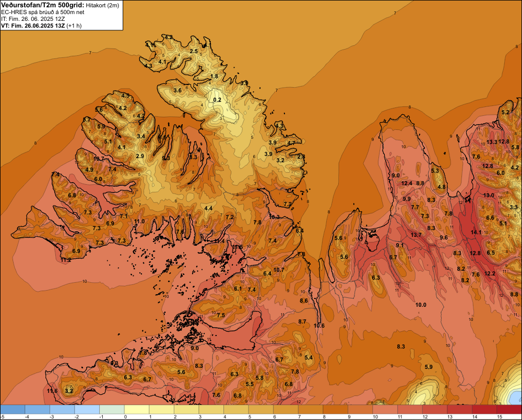This screenshot has width=522, height=420.
Task: Click the '4.5' temperature value
Action: 125,95
